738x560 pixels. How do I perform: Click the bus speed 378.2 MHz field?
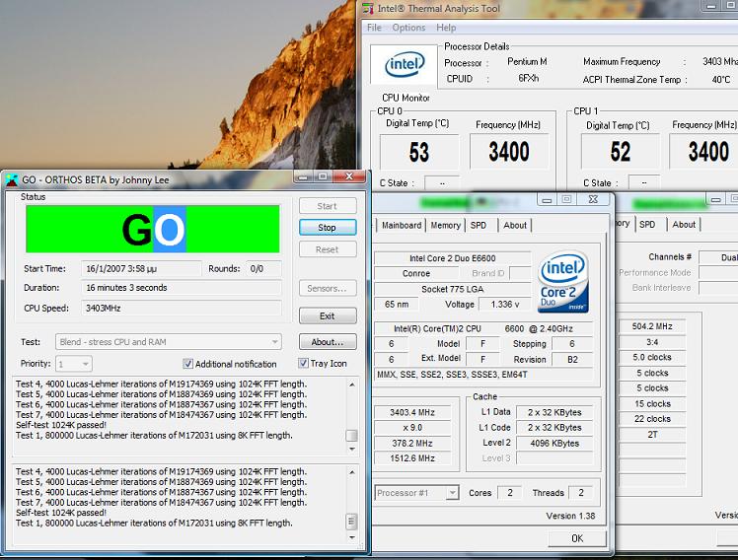[x=412, y=443]
